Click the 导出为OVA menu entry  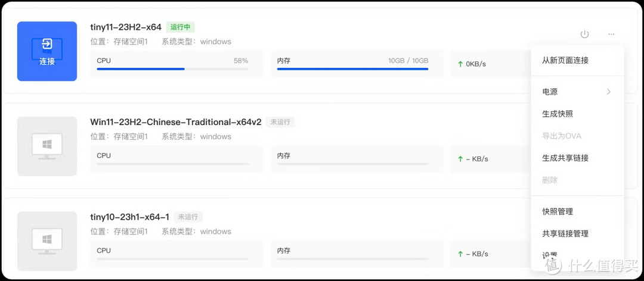[x=577, y=136]
